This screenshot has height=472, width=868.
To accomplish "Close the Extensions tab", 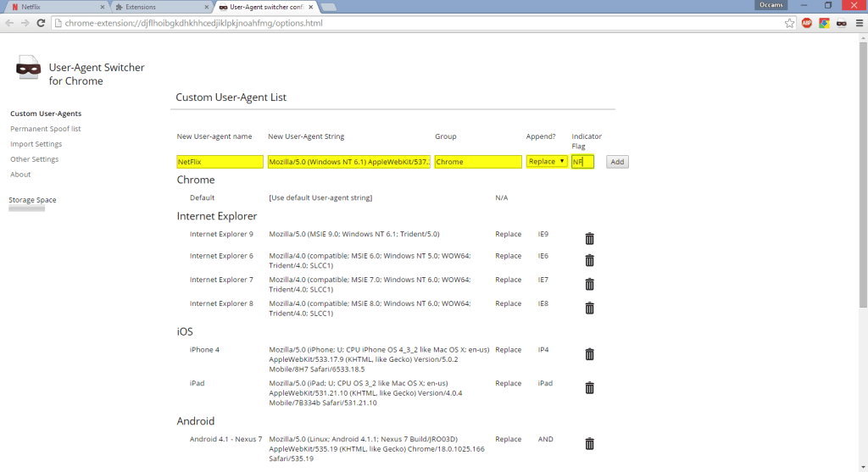I will (207, 7).
